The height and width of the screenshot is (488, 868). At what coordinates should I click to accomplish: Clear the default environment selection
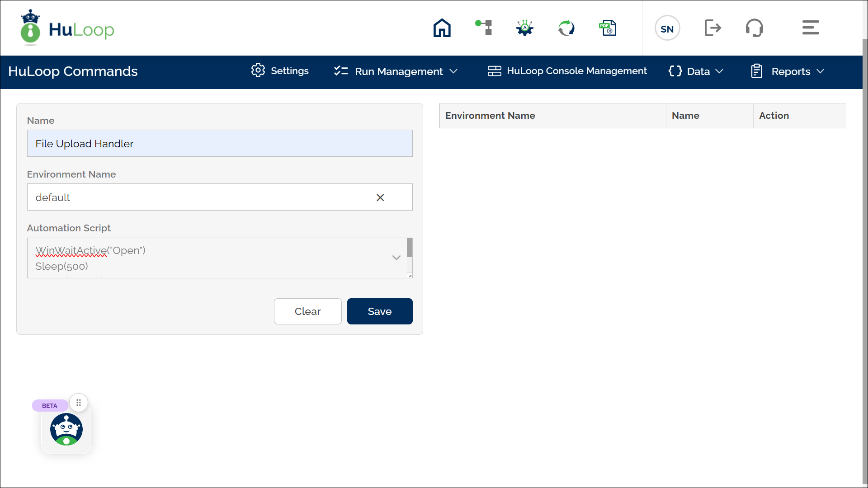coord(380,197)
